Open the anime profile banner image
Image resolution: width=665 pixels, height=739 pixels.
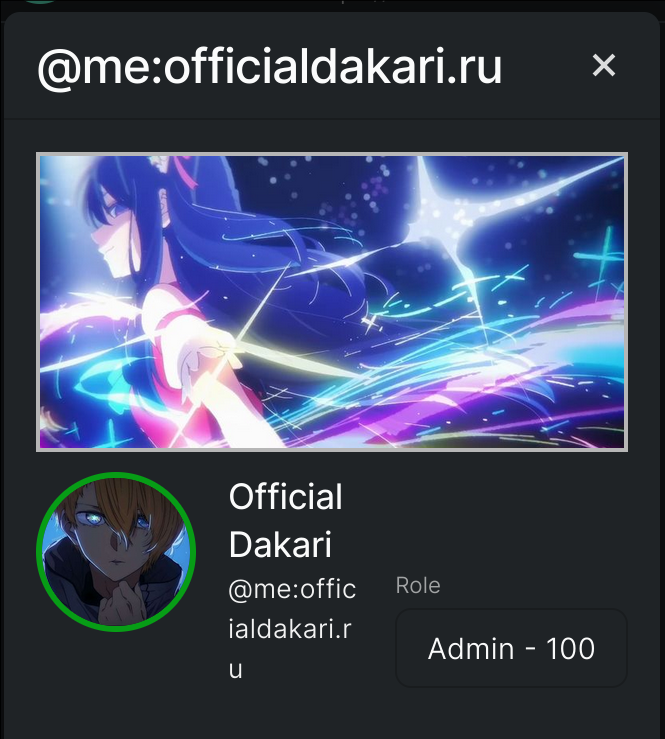(x=332, y=302)
